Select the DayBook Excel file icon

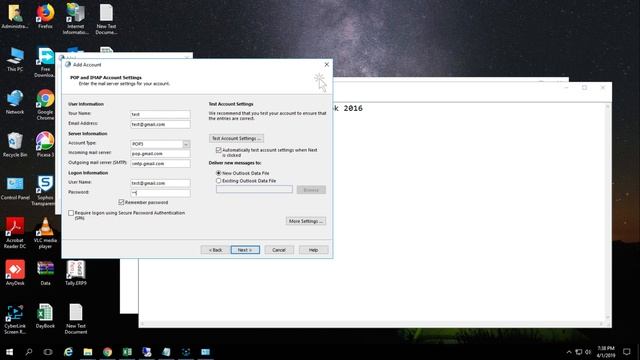coord(45,316)
